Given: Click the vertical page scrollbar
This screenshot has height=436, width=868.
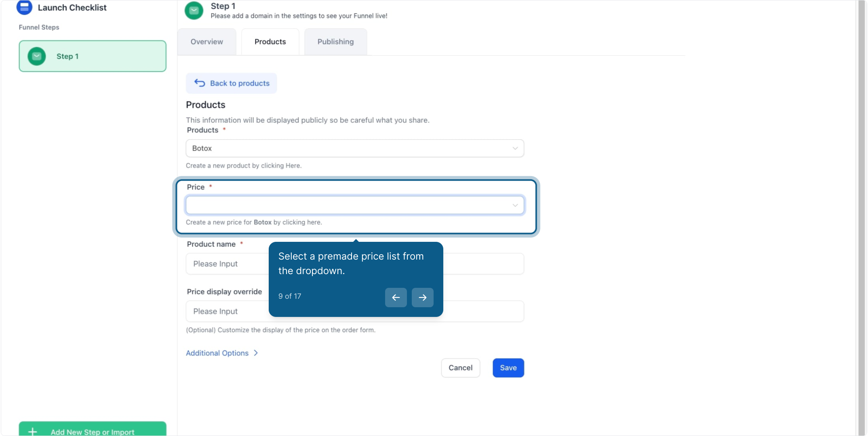Looking at the screenshot, I should point(862,218).
